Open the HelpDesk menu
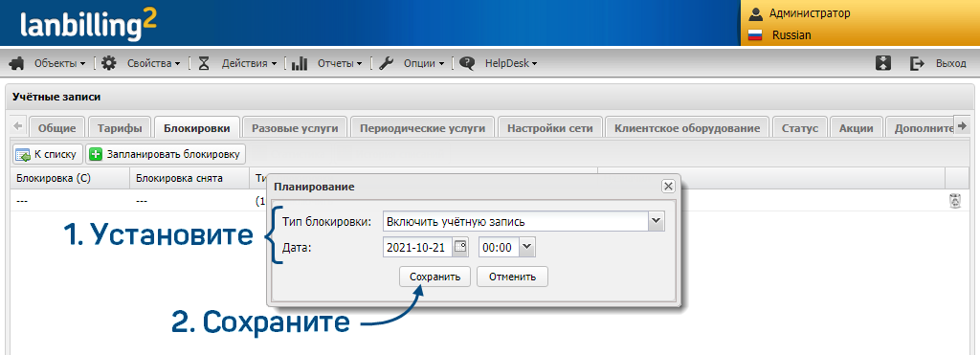This screenshot has width=980, height=355. pos(511,63)
